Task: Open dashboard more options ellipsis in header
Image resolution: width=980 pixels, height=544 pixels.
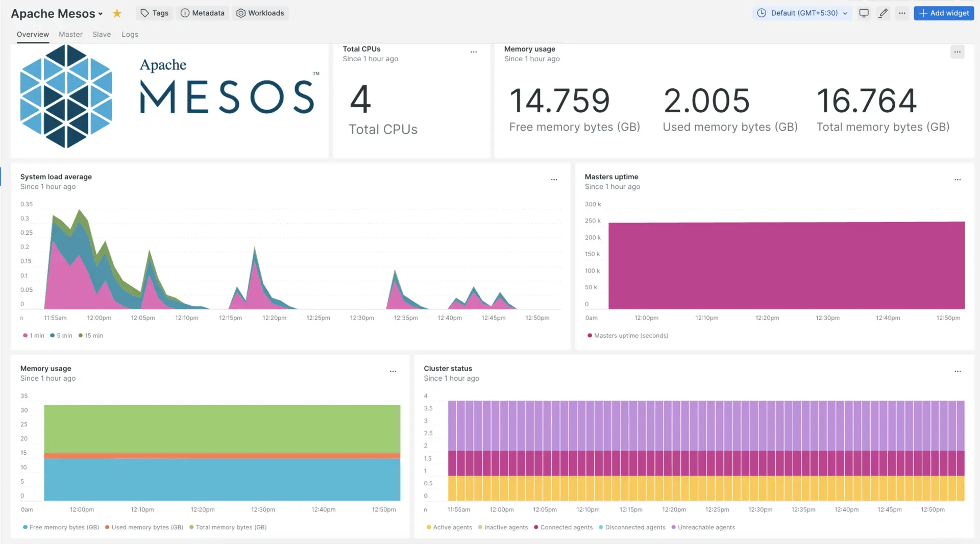Action: 902,13
